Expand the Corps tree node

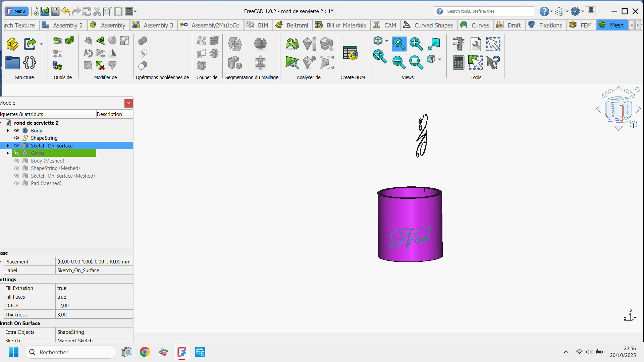tap(8, 153)
